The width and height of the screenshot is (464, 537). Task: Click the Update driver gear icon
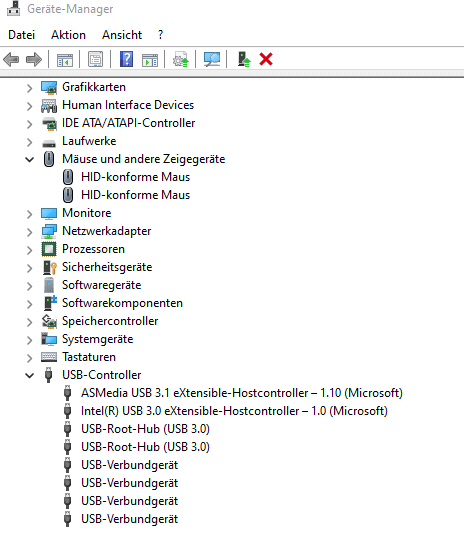click(x=180, y=59)
